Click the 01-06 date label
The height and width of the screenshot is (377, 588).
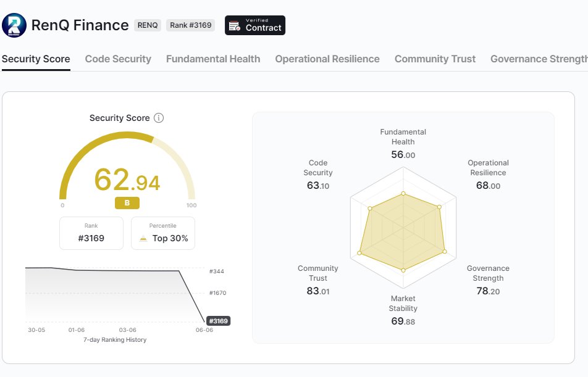click(77, 330)
